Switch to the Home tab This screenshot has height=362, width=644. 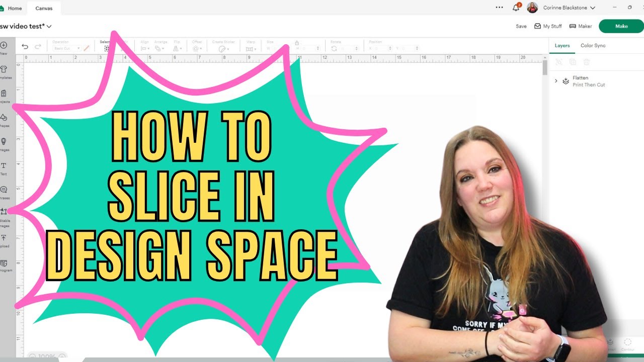point(11,8)
